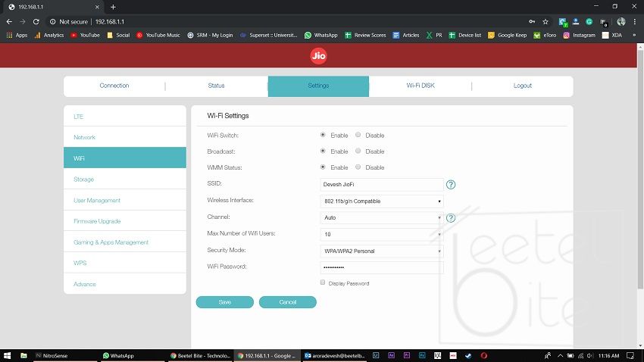644x362 pixels.
Task: Open User Management in the sidebar
Action: [125, 200]
